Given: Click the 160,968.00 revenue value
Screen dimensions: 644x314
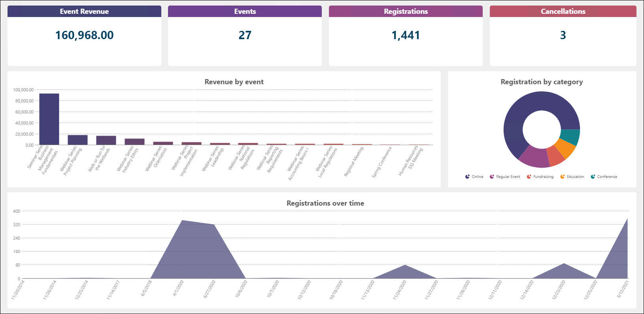Looking at the screenshot, I should [84, 35].
